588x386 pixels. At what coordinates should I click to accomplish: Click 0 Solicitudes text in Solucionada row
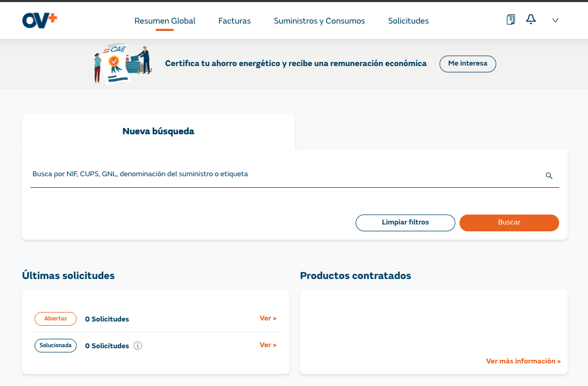[107, 346]
